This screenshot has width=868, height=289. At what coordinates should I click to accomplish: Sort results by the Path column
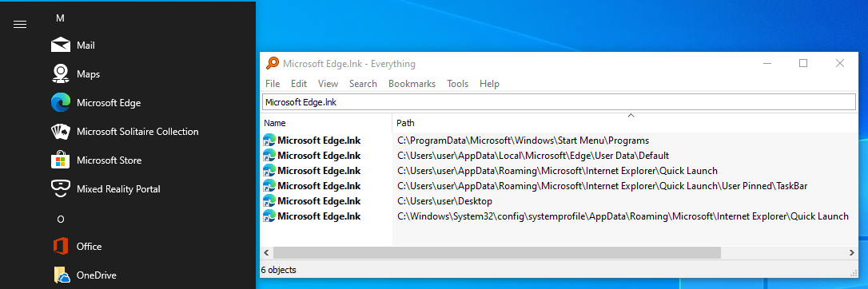[x=624, y=123]
